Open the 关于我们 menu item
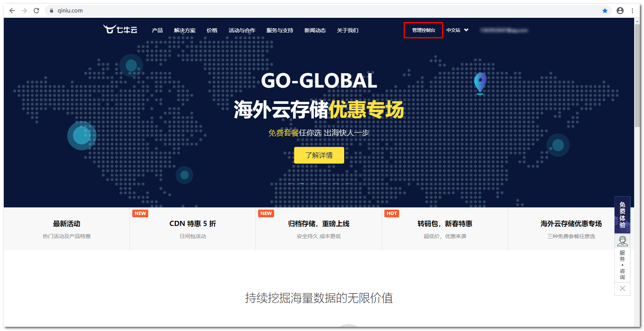The height and width of the screenshot is (331, 644). point(348,30)
